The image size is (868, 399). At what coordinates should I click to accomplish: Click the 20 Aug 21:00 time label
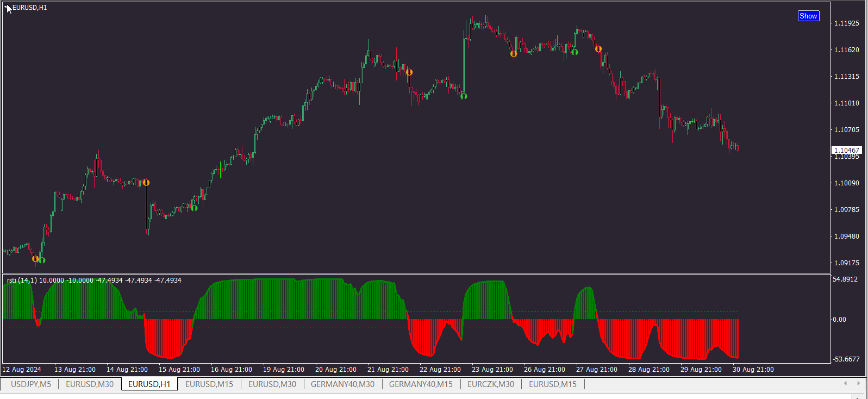click(336, 370)
